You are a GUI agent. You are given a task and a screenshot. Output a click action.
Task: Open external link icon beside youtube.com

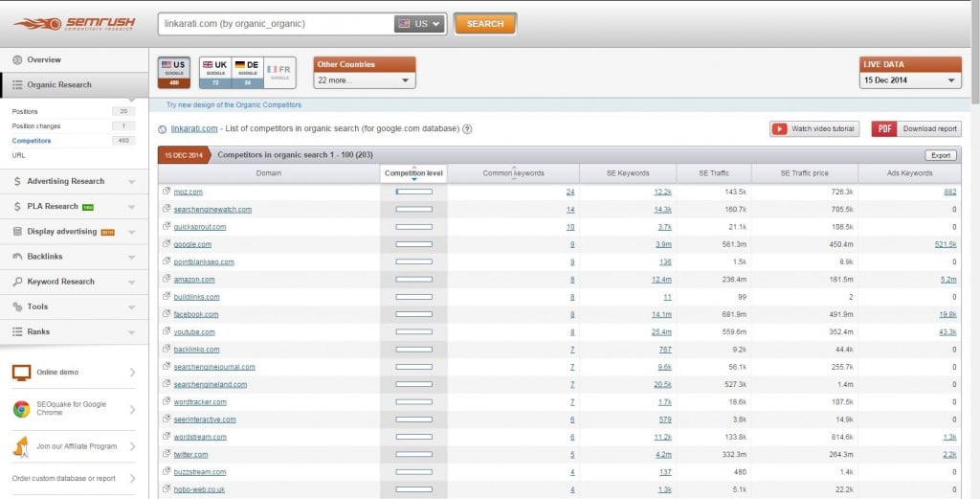tap(167, 330)
